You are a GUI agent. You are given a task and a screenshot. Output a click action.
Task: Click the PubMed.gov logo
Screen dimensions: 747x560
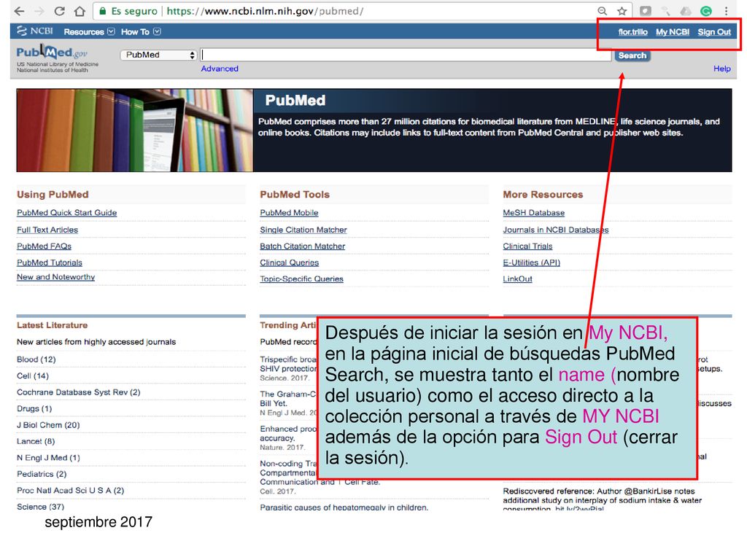point(52,52)
